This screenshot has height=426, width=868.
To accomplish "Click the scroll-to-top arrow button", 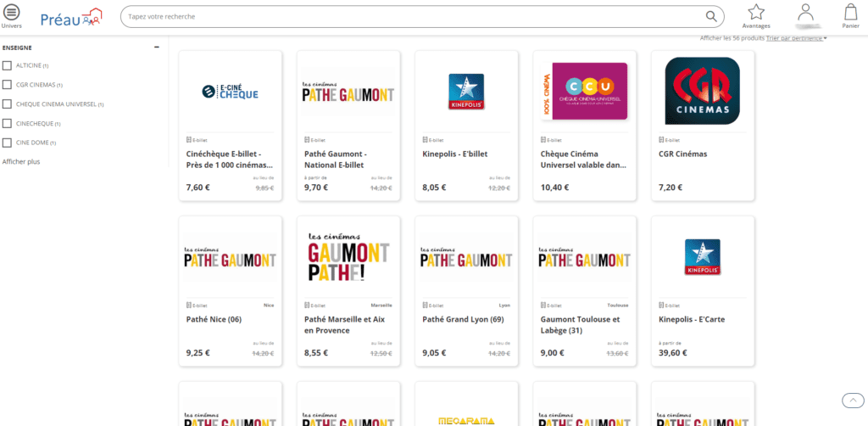I will click(x=852, y=400).
